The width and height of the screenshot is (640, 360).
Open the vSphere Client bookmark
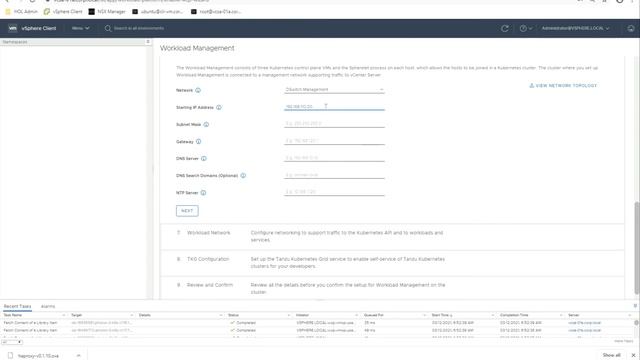[x=63, y=12]
